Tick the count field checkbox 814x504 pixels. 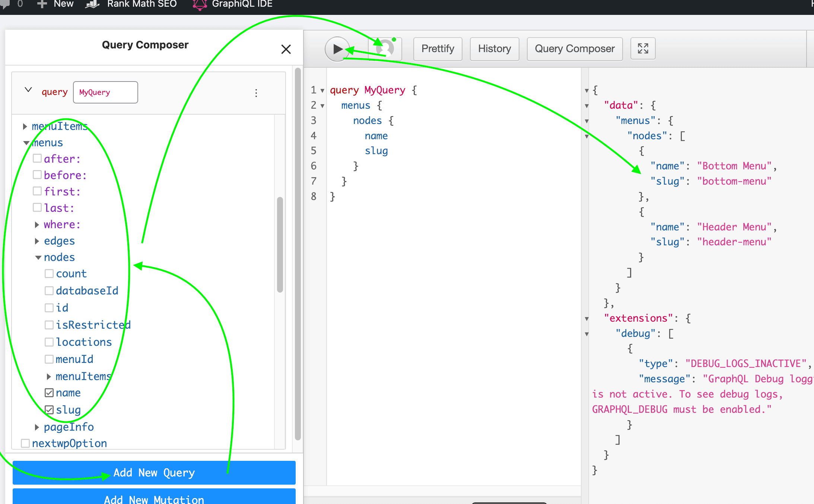49,274
